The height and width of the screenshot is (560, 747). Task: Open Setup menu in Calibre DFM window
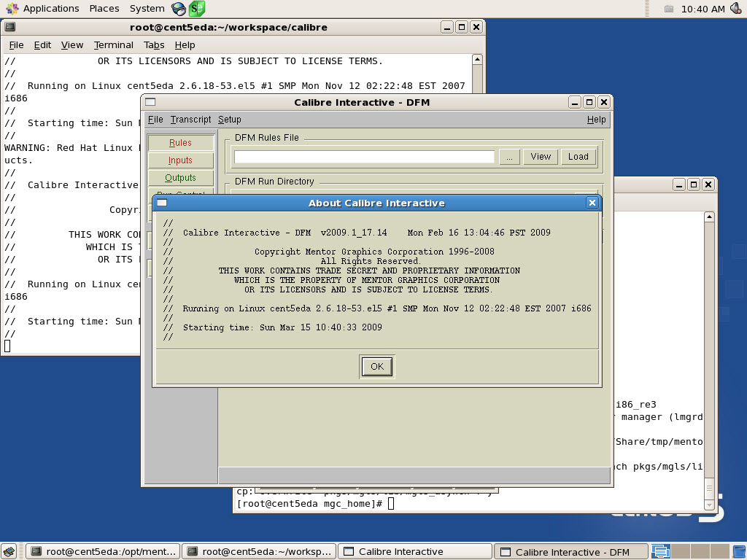tap(229, 120)
